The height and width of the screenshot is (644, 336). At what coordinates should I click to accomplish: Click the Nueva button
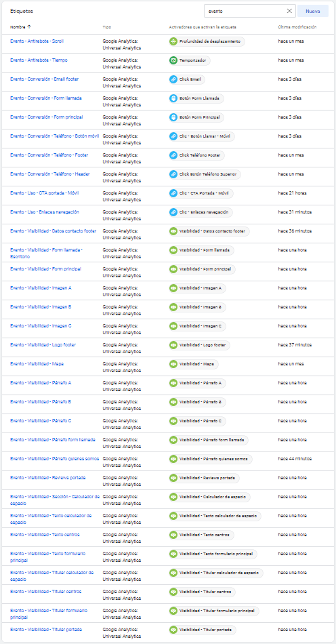pos(312,11)
